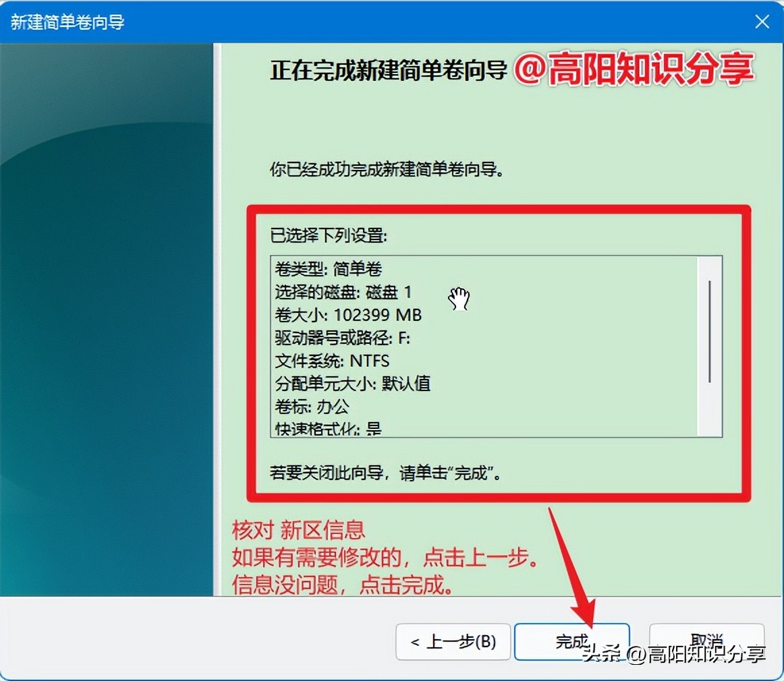This screenshot has height=681, width=784.
Task: Select the 选择的磁盘: 磁盘 1 entry
Action: [344, 292]
